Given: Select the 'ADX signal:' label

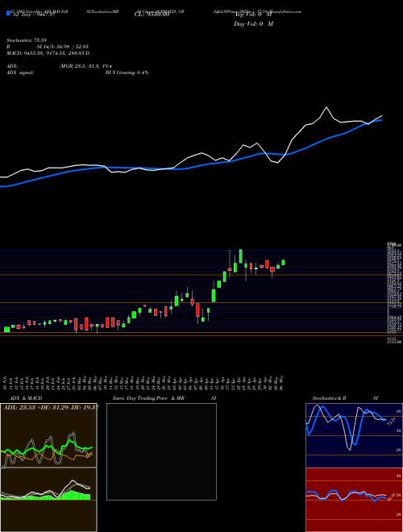Looking at the screenshot, I should (20, 73).
